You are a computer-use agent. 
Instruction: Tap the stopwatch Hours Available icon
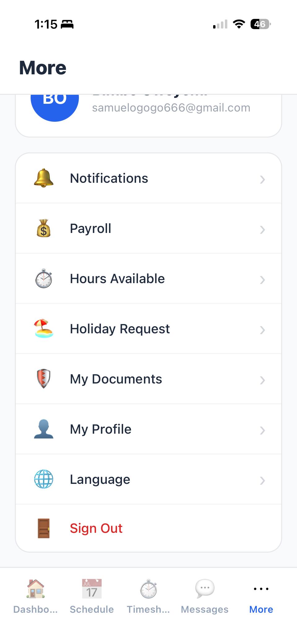tap(44, 278)
